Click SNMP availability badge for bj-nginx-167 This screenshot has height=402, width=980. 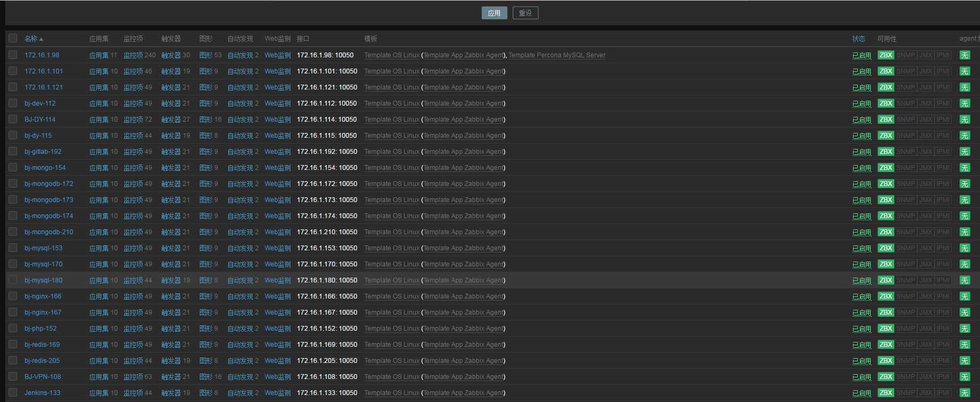pos(906,312)
